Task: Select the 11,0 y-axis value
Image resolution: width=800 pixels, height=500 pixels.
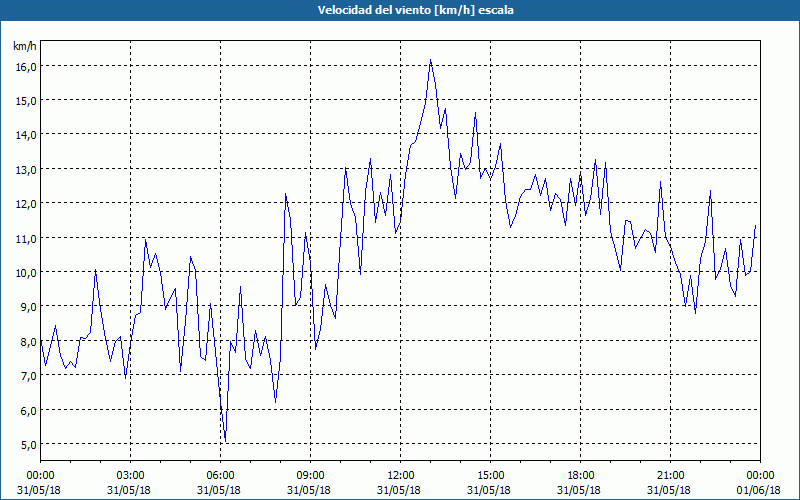Action: click(x=25, y=238)
